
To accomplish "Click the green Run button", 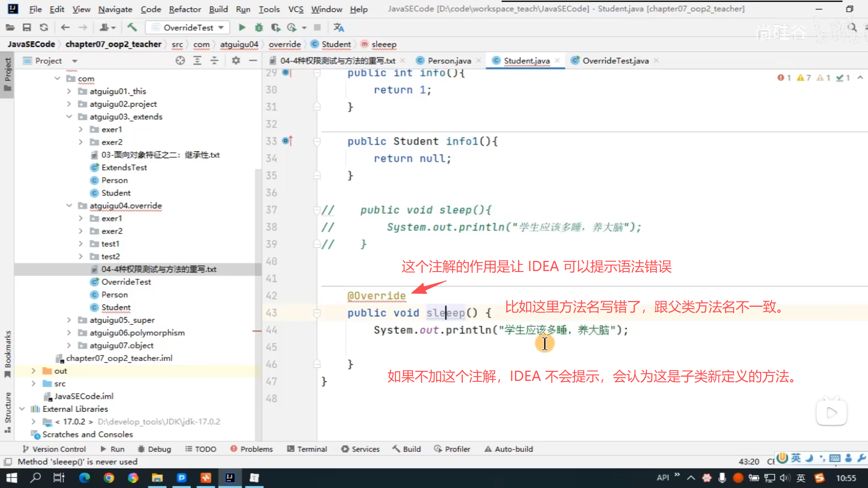I will click(242, 28).
